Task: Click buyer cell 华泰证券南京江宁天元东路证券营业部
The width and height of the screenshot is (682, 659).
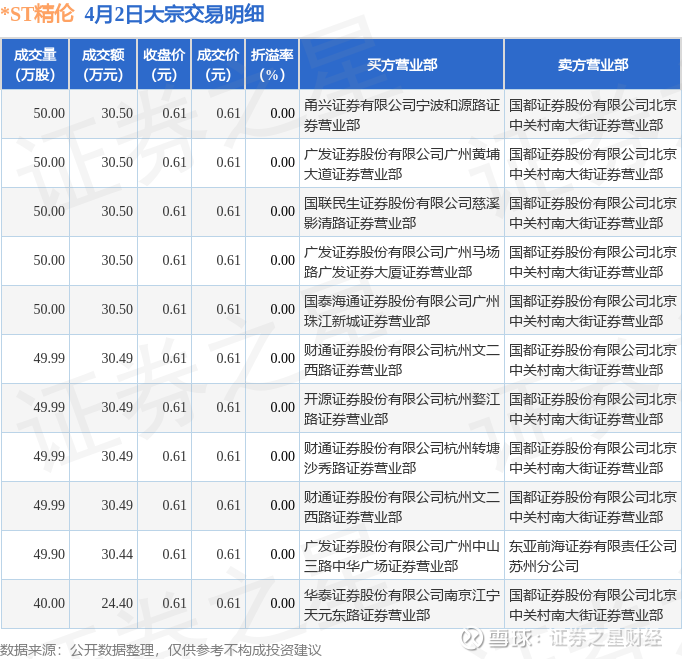Action: coord(401,605)
